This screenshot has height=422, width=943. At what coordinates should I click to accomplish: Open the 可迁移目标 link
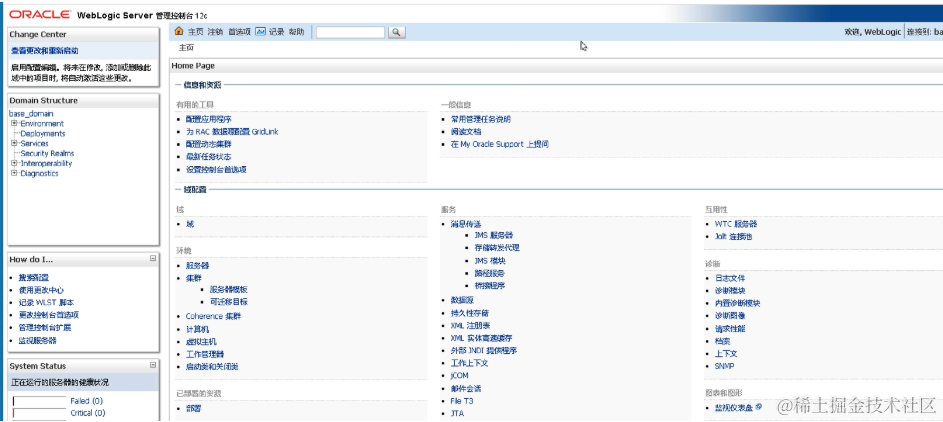click(229, 302)
